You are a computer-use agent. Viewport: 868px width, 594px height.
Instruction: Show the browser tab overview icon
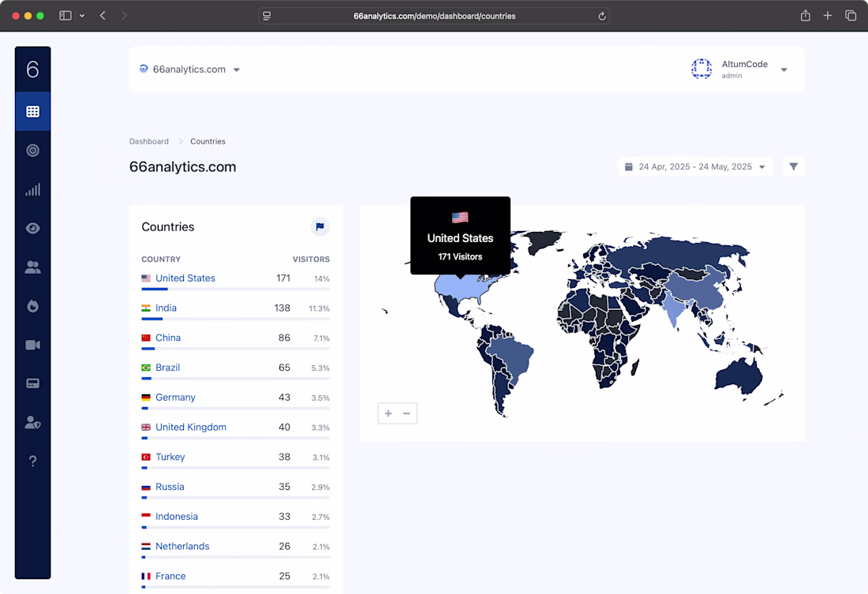[851, 16]
